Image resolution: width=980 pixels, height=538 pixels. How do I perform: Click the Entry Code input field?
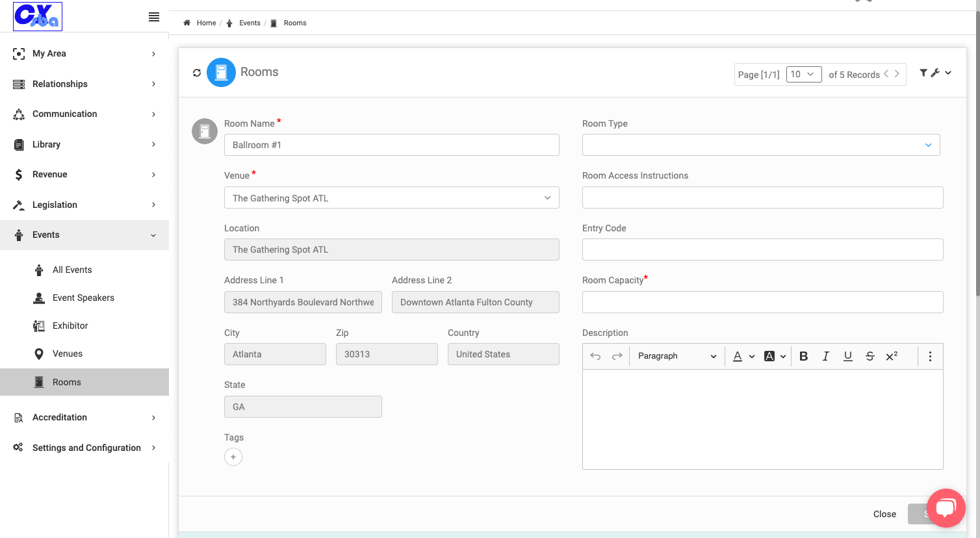pos(762,250)
